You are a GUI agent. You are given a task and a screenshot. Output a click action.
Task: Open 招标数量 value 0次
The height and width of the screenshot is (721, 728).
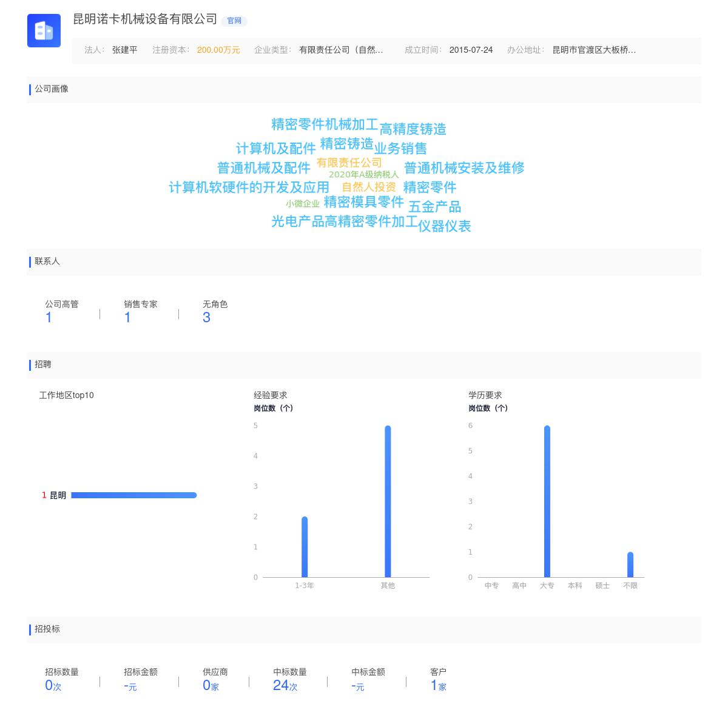pyautogui.click(x=53, y=685)
